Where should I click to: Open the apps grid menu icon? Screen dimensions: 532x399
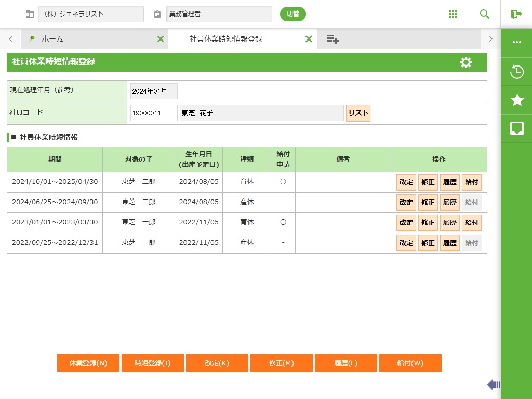[x=453, y=14]
